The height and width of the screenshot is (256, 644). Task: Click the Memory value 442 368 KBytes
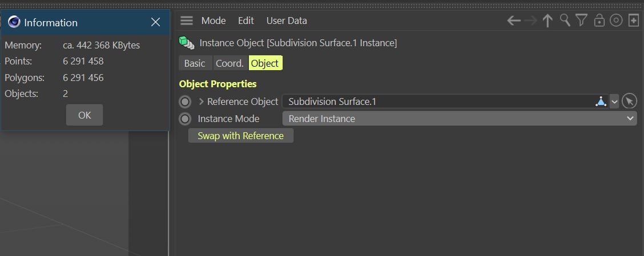(102, 45)
